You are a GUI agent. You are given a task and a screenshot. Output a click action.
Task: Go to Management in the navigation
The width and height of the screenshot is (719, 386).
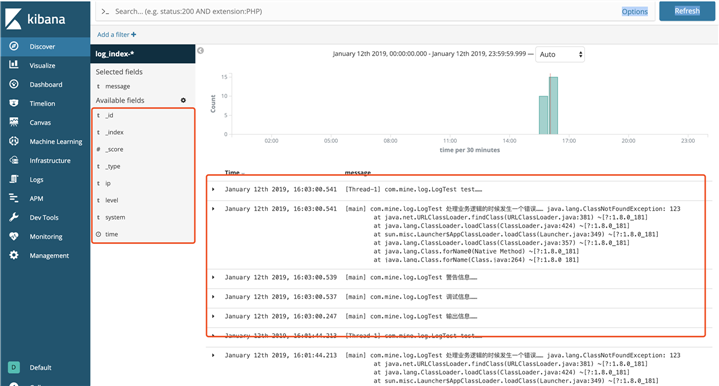tap(49, 255)
